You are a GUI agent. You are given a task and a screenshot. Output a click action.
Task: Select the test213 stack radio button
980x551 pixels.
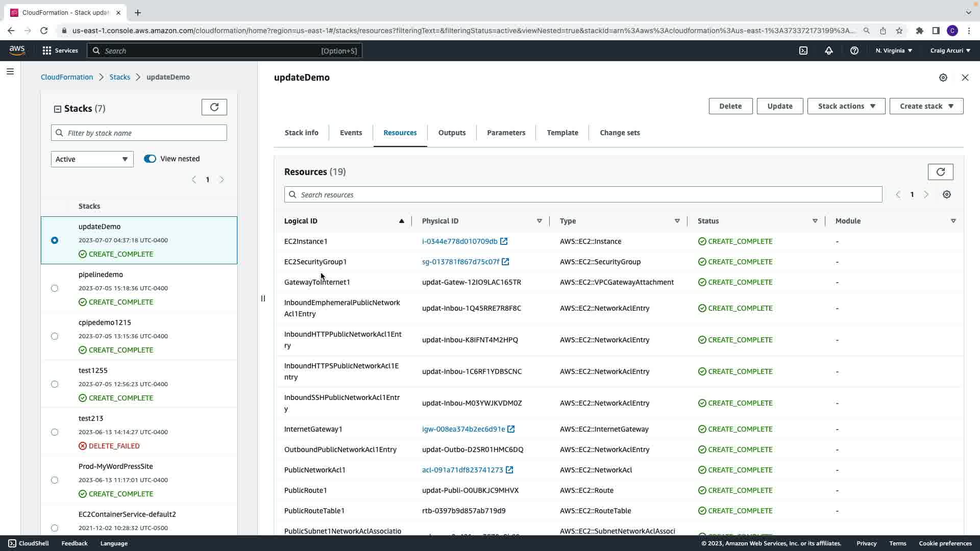(x=55, y=432)
